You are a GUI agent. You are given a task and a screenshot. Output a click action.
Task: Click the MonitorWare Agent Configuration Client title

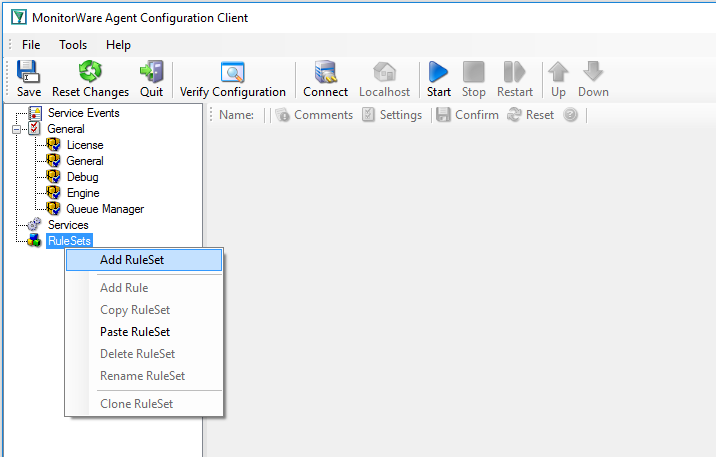pos(140,18)
